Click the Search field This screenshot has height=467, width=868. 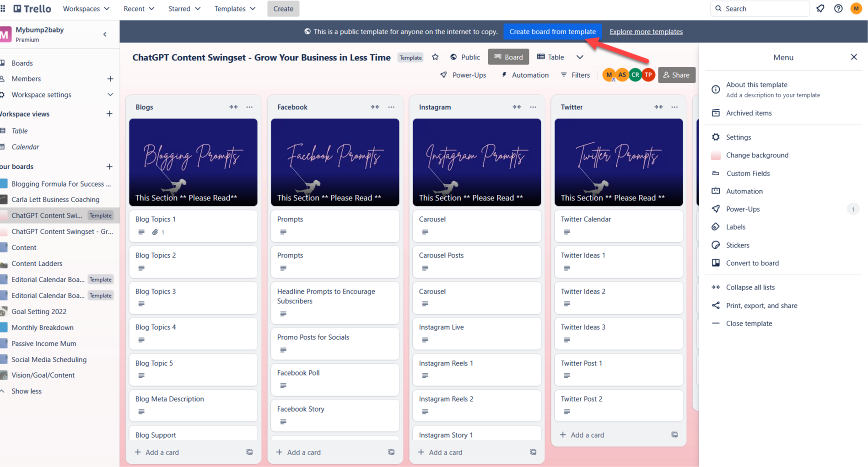pos(760,9)
